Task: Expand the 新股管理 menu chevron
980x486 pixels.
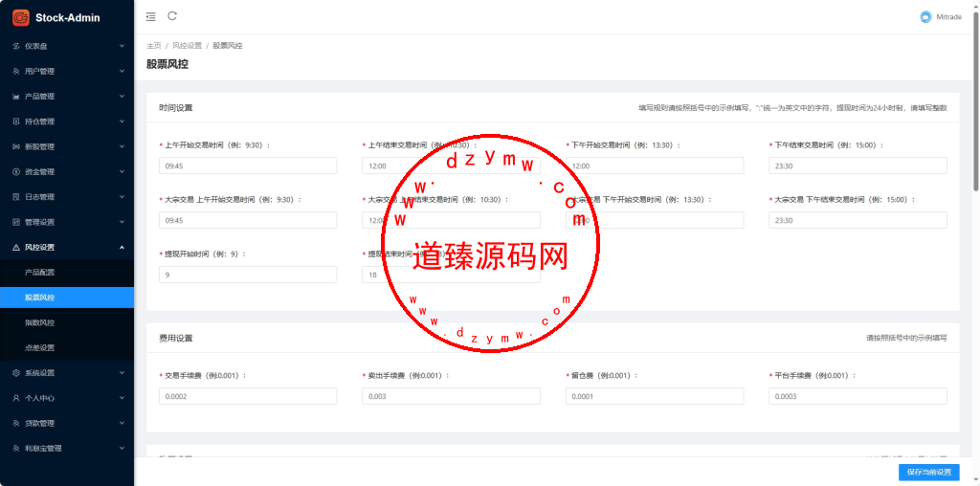Action: [x=122, y=146]
